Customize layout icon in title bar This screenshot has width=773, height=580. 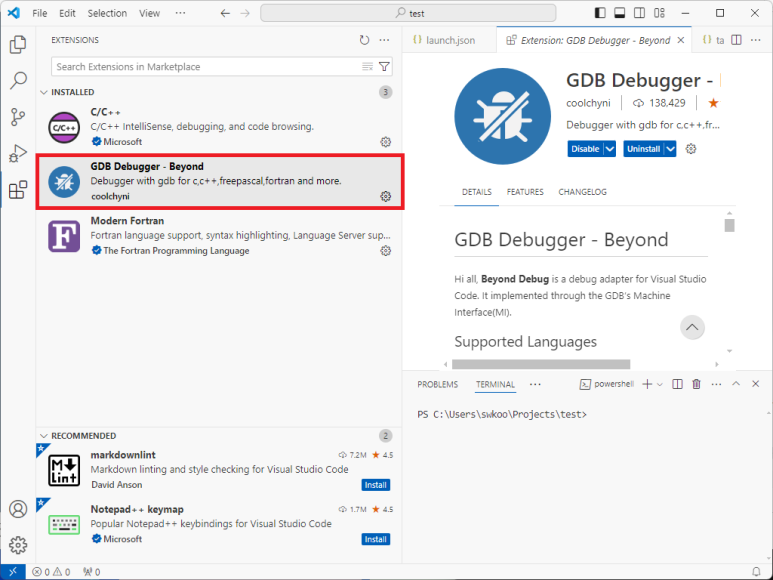[660, 13]
